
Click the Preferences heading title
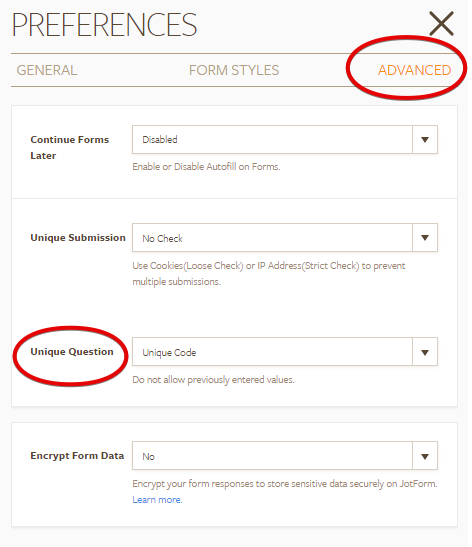click(x=104, y=24)
